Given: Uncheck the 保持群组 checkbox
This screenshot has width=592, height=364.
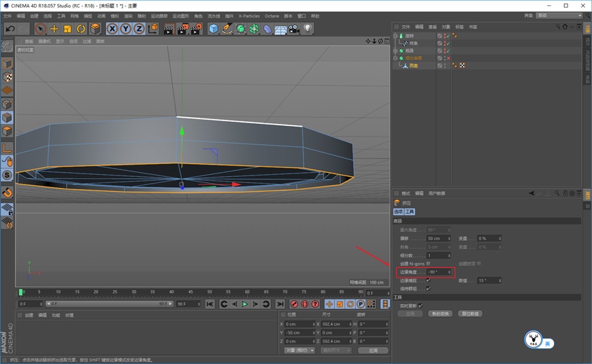Looking at the screenshot, I should 428,288.
